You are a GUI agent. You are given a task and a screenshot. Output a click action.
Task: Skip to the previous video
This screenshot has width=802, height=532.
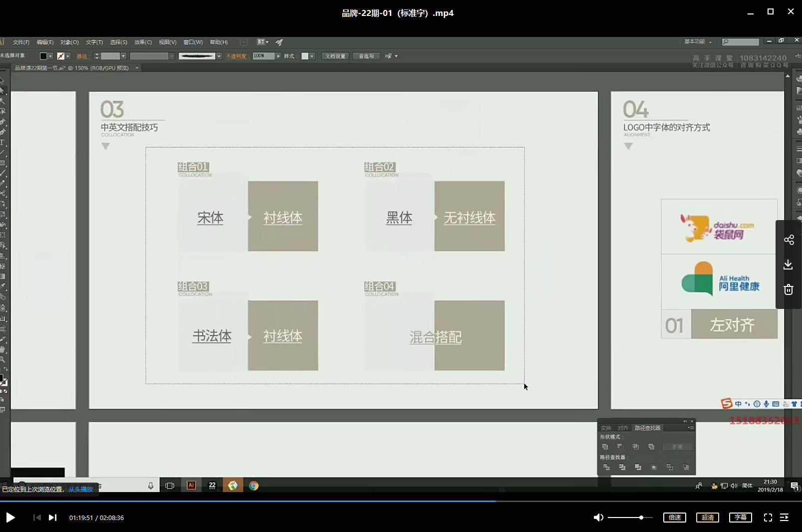point(37,518)
